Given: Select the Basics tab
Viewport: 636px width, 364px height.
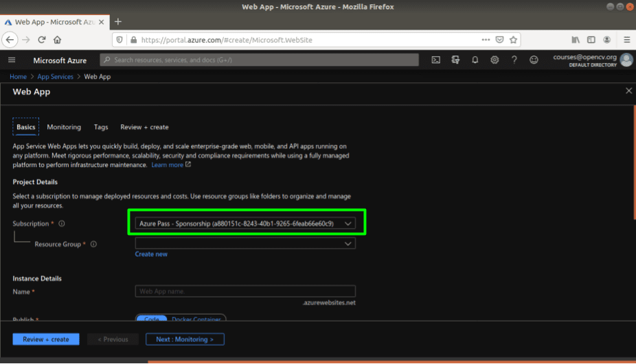Looking at the screenshot, I should coord(26,127).
